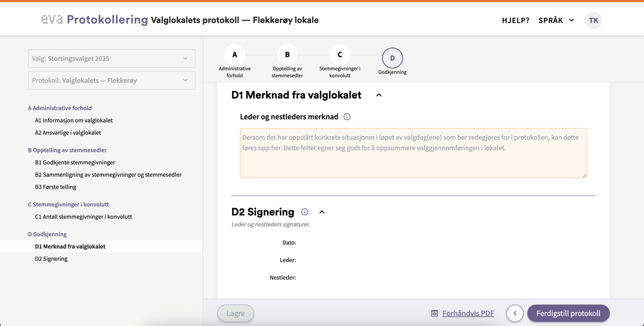Screen dimensions: 644x326
Task: Click the Lagre button
Action: (x=236, y=313)
